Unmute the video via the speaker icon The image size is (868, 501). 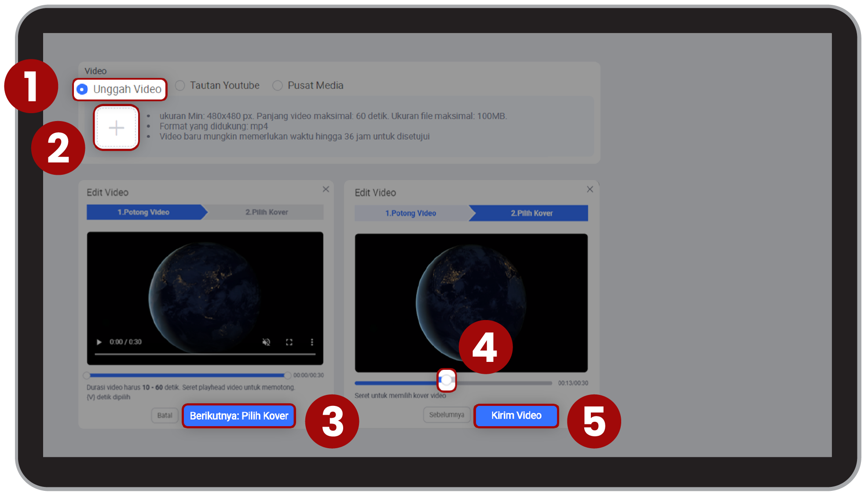point(266,342)
